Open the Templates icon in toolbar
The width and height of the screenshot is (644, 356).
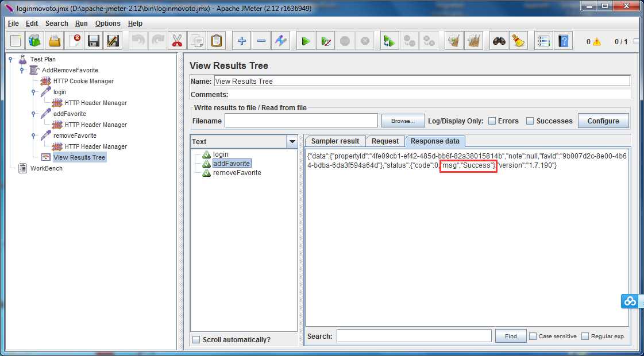(35, 41)
